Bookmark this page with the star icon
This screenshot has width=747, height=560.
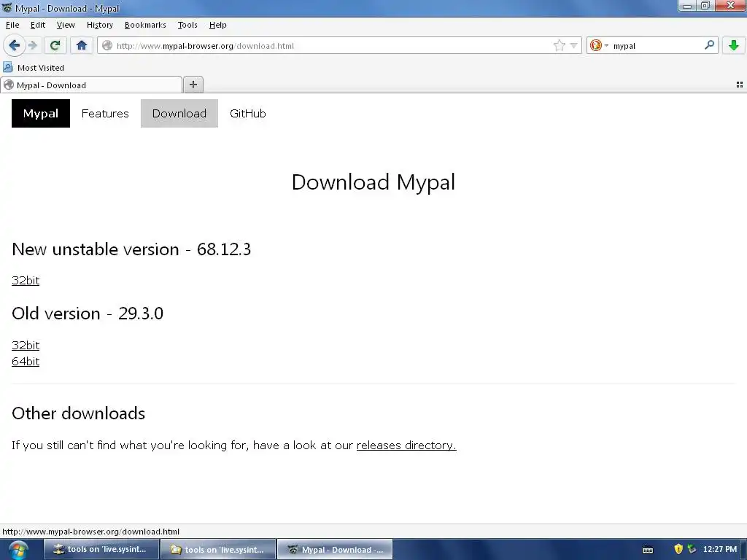point(560,46)
